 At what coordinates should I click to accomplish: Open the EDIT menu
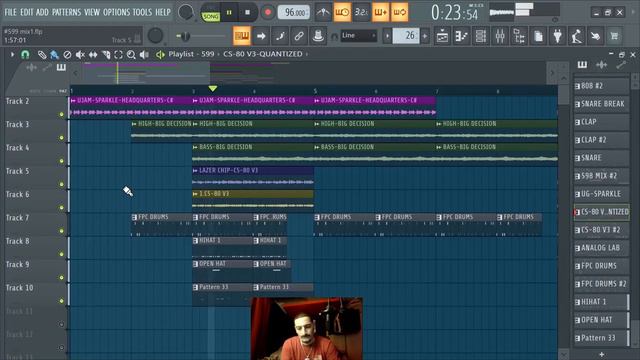[27, 12]
